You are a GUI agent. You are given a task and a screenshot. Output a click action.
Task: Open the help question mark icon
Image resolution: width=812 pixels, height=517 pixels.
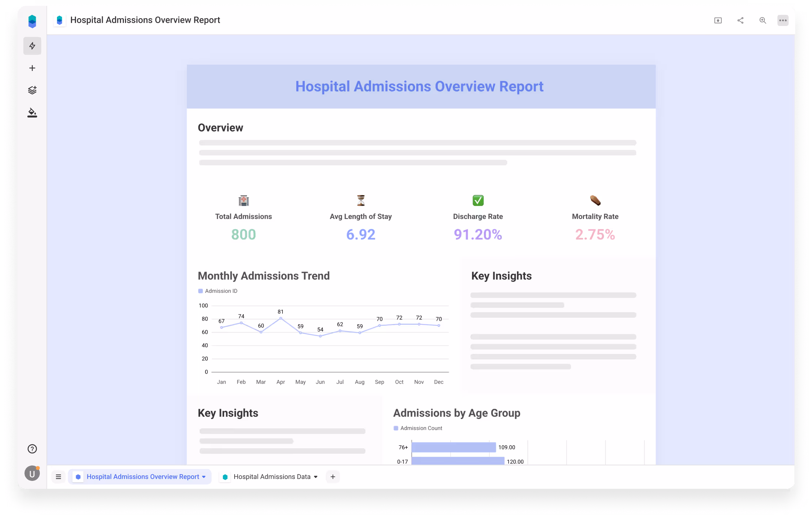click(32, 449)
